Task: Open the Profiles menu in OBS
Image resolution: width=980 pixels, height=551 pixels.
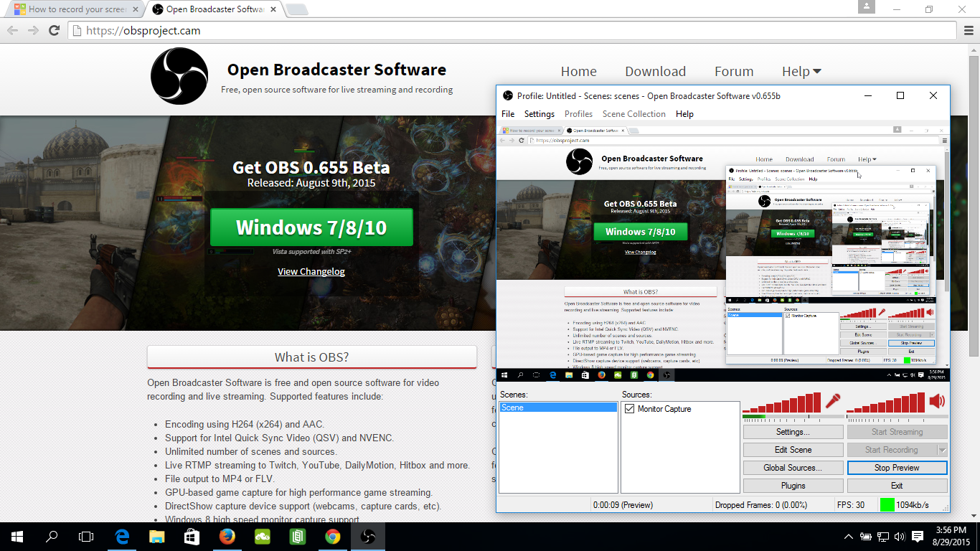Action: [578, 114]
